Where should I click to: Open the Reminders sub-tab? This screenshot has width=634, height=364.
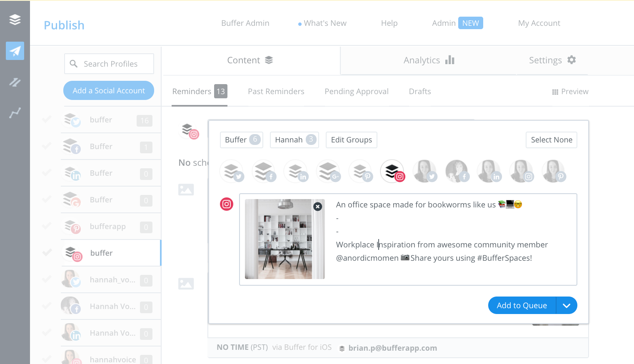(200, 91)
